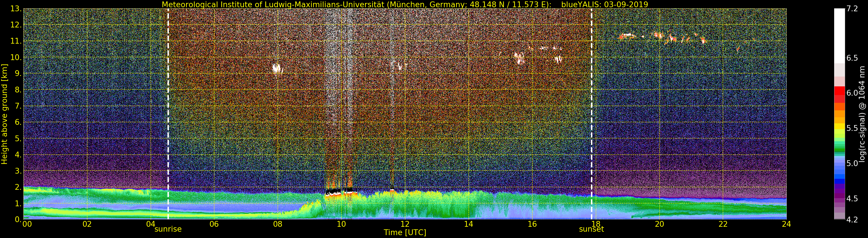Image resolution: width=868 pixels, height=238 pixels.
Task: Click the '7.' height-axis tick label
Action: pyautogui.click(x=18, y=106)
